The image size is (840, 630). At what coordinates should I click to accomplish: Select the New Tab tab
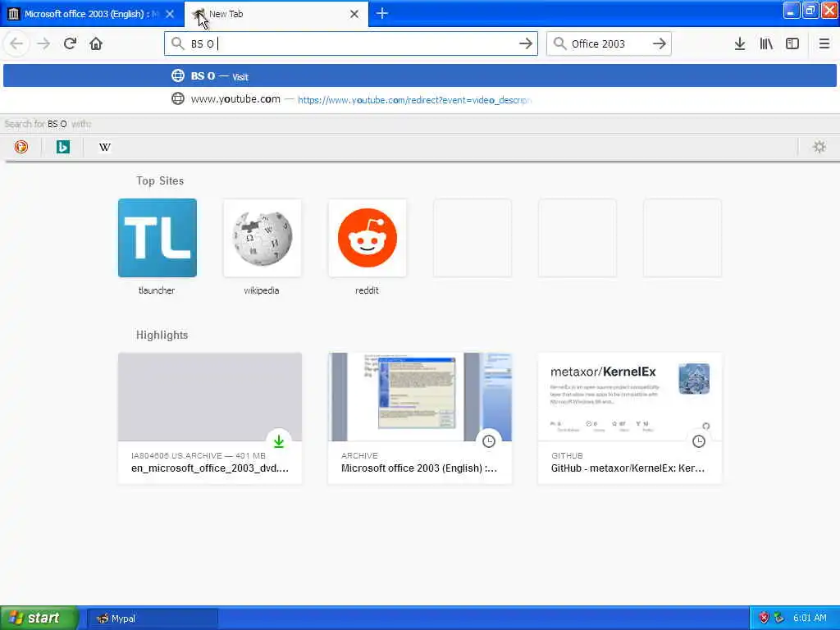pos(276,14)
